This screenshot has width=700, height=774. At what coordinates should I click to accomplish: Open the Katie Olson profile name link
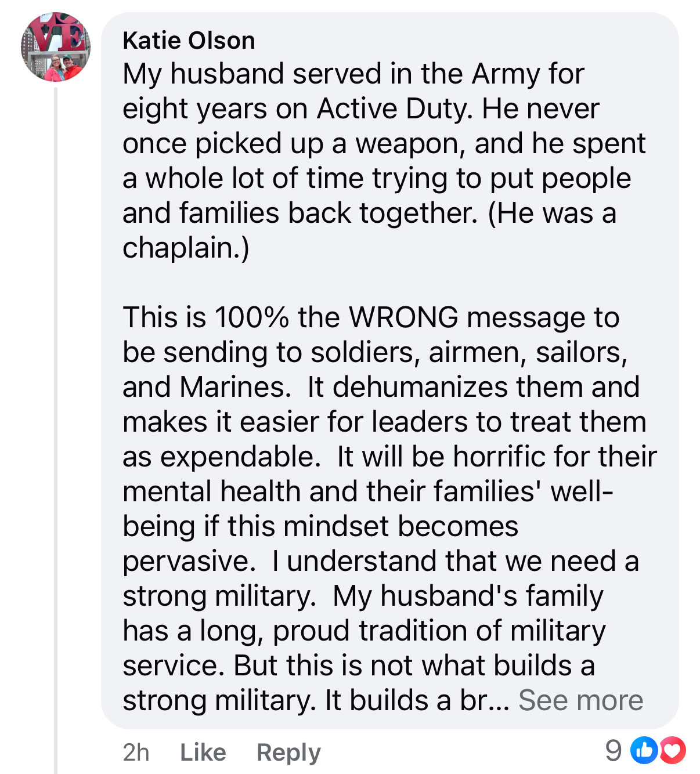click(189, 41)
